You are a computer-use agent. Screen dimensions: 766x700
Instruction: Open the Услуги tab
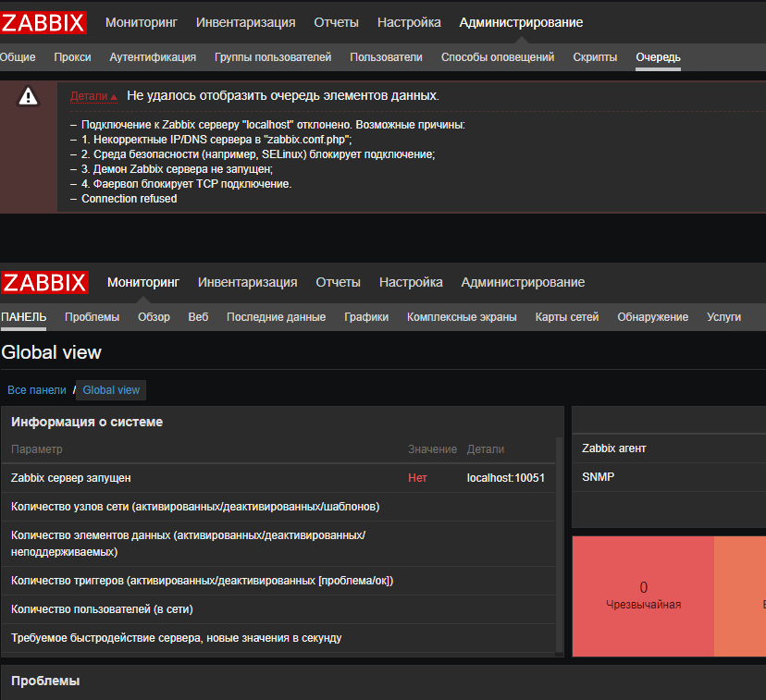pyautogui.click(x=723, y=317)
